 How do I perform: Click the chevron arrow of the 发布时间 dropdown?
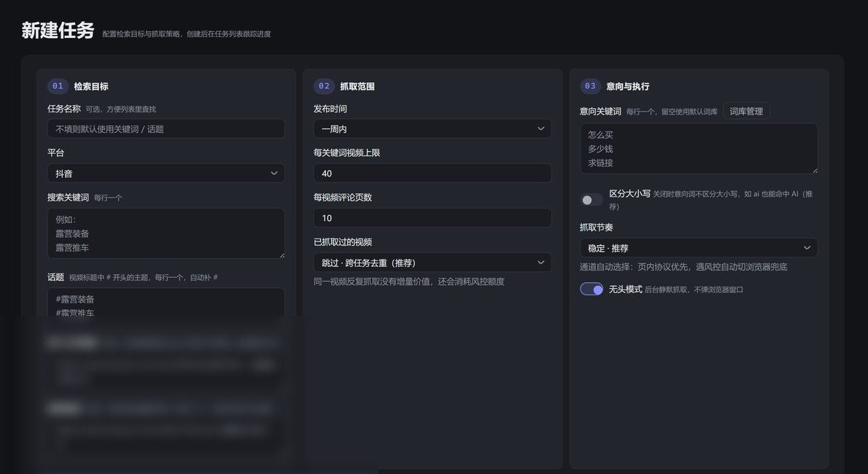(x=540, y=128)
